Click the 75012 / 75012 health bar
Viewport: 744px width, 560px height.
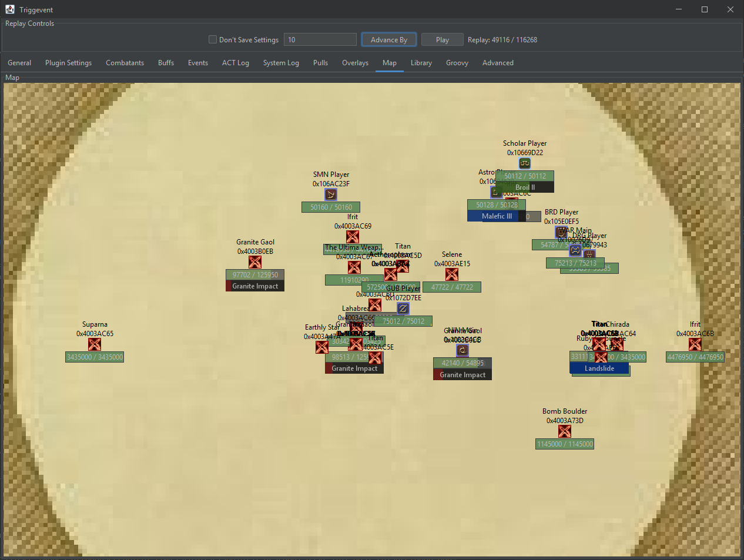point(403,321)
